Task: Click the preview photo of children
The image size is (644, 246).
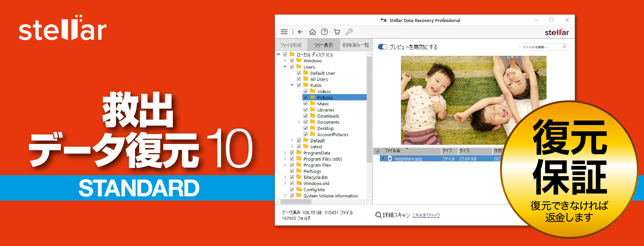Action: 473,100
